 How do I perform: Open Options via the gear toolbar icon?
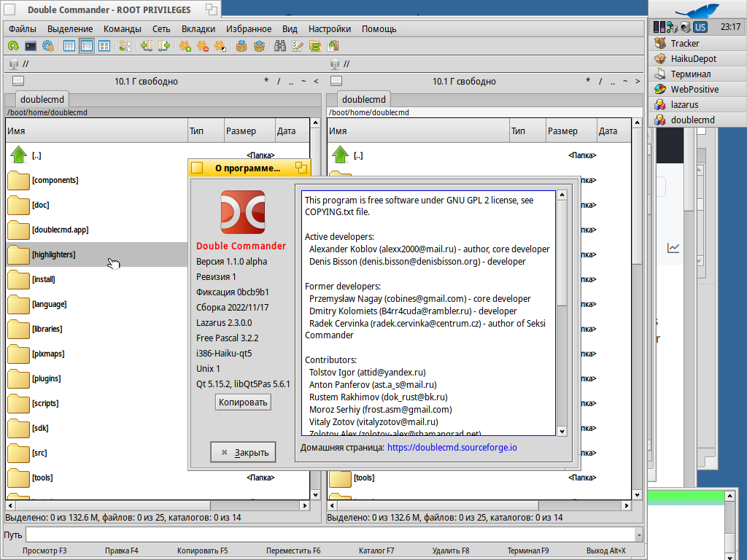(48, 46)
